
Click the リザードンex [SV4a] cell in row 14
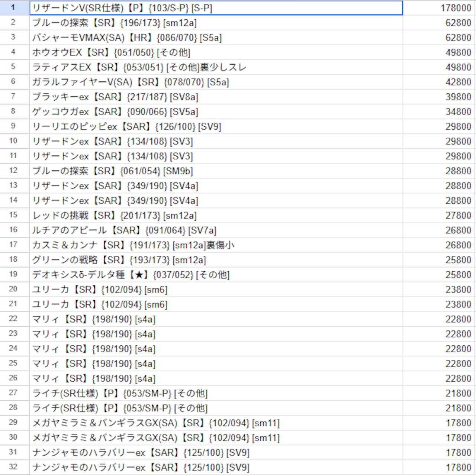pyautogui.click(x=216, y=201)
